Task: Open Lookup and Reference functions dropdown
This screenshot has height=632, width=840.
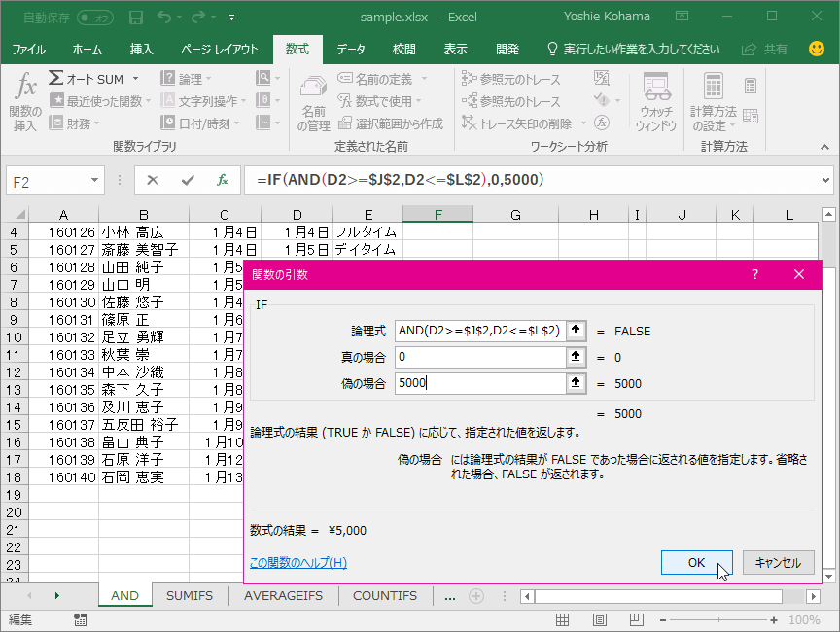Action: click(267, 78)
